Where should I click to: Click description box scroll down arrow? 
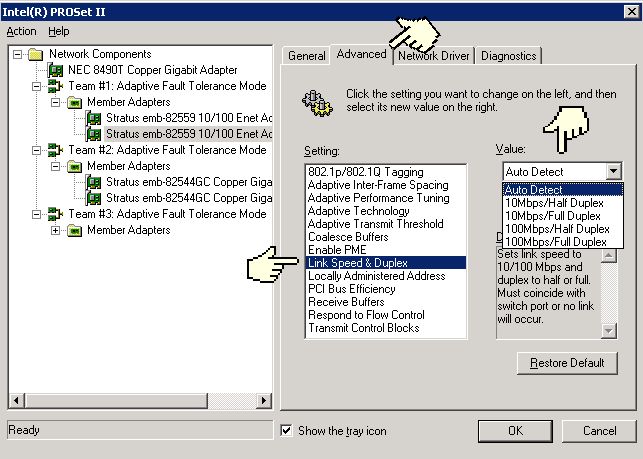609,330
